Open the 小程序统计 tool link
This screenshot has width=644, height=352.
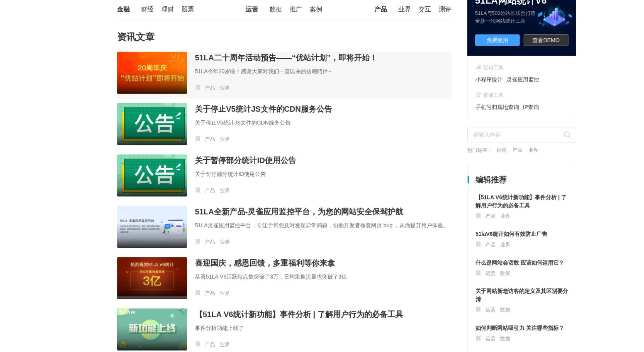coord(489,79)
